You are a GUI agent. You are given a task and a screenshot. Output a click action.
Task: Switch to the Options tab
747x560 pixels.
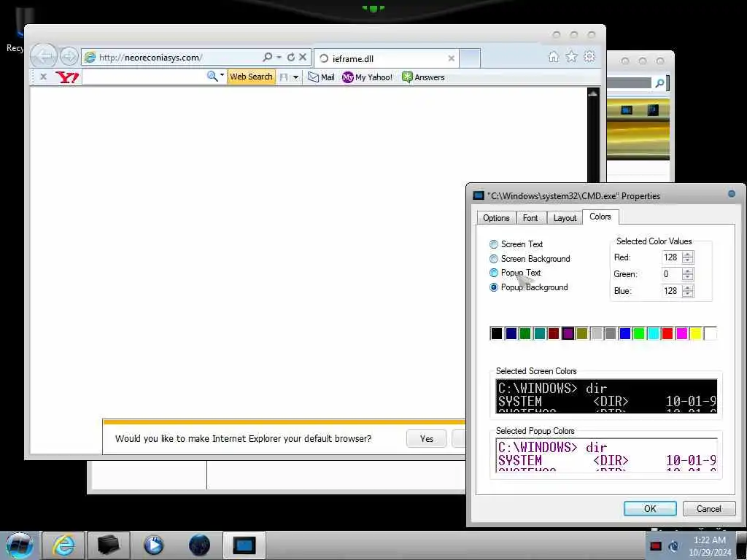(496, 217)
